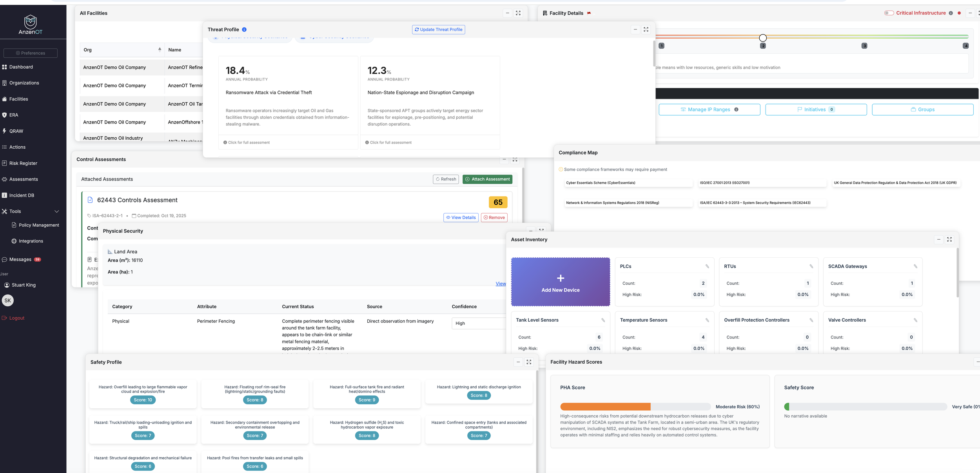Click the SK user avatar
The width and height of the screenshot is (980, 473).
(8, 300)
